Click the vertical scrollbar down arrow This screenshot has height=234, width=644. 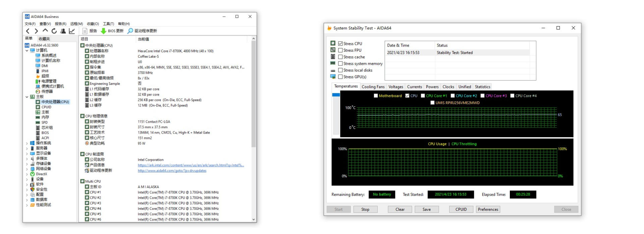[x=254, y=220]
